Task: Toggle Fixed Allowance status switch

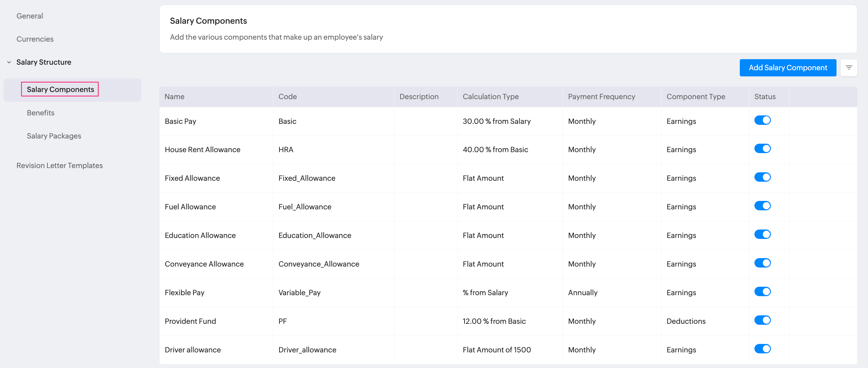Action: tap(762, 177)
